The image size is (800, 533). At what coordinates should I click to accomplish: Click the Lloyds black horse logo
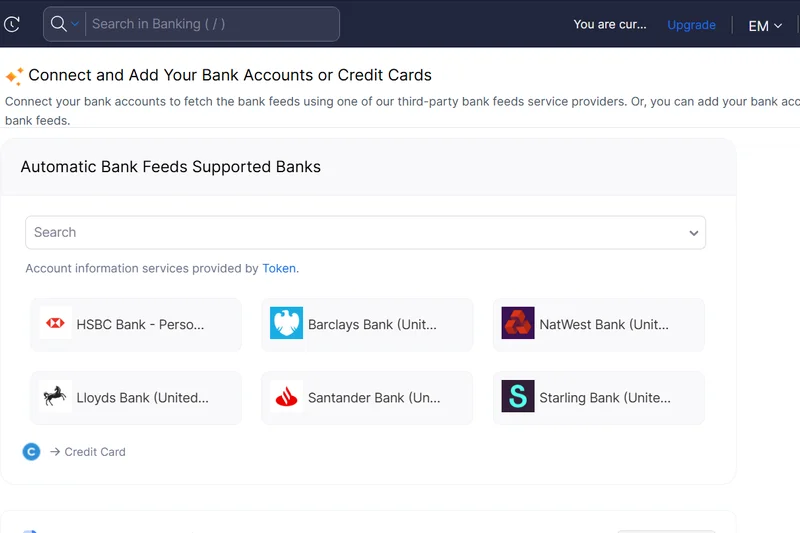point(56,397)
